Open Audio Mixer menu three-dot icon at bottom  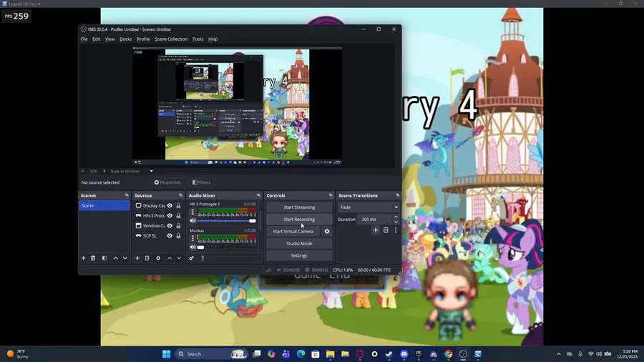click(203, 258)
